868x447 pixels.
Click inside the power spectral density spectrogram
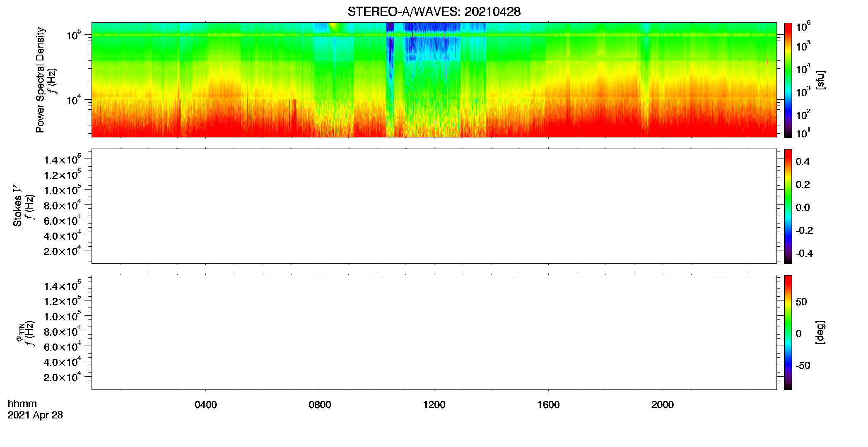pyautogui.click(x=434, y=80)
